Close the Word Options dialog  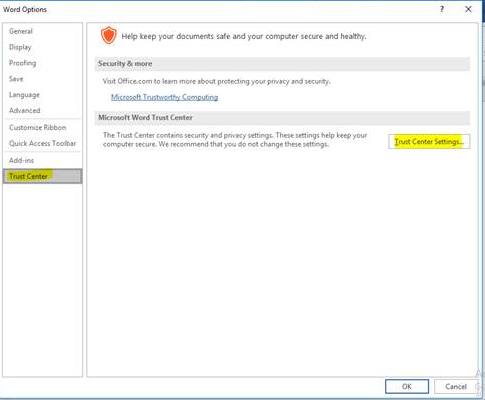pos(468,9)
